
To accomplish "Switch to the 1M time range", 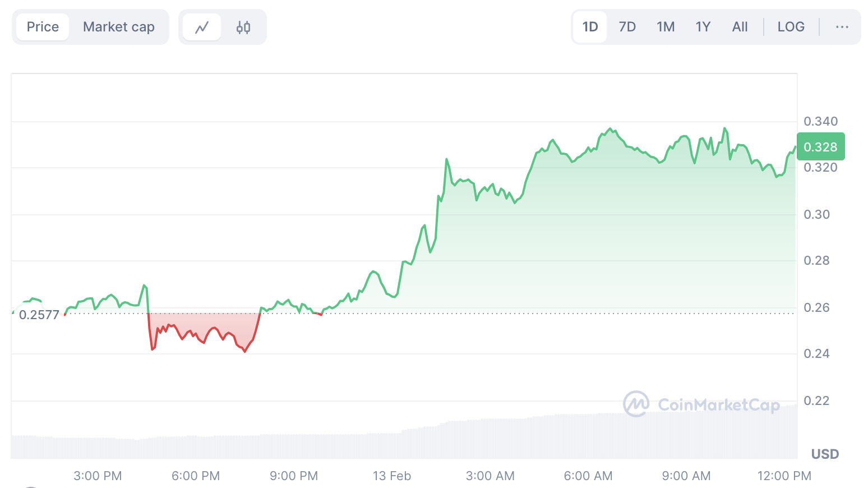I will (x=666, y=27).
